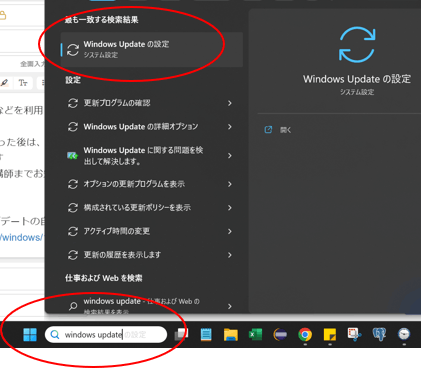The image size is (421, 375).
Task: Expand arrow for '構成されている更新ポリシーを表示'
Action: tap(230, 208)
